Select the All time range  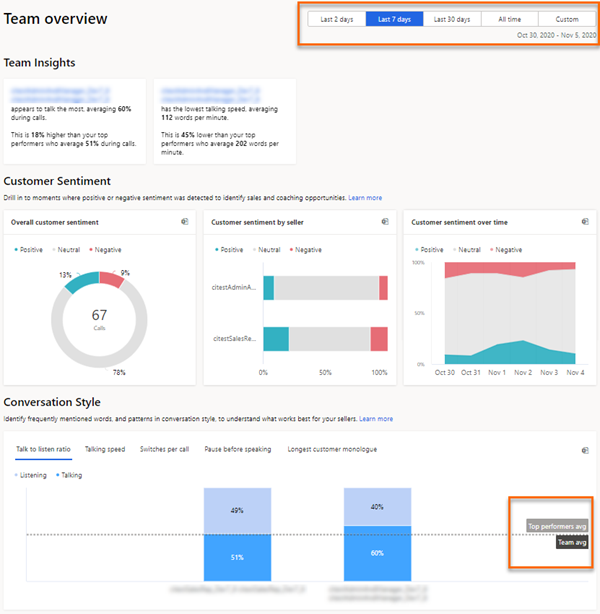509,19
